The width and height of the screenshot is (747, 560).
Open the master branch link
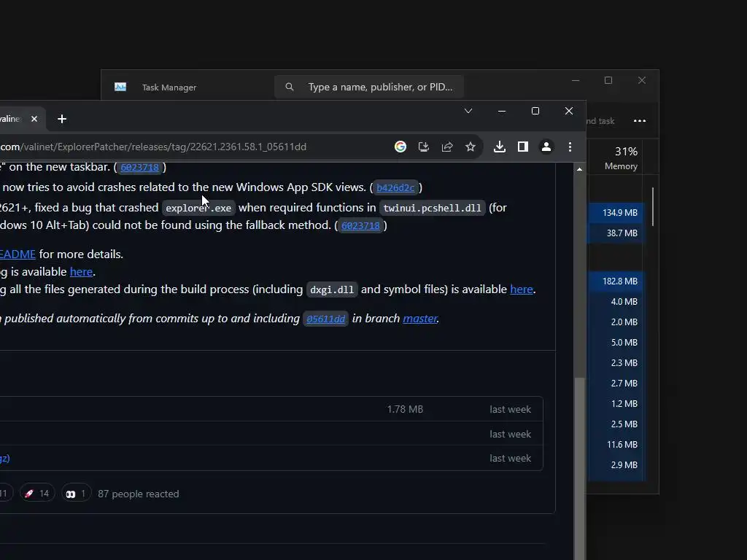(x=419, y=318)
